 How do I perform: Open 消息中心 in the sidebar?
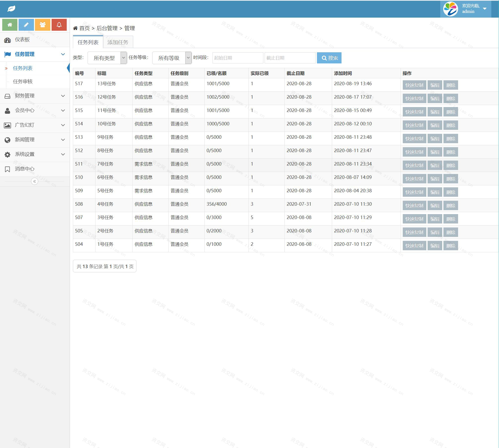tap(35, 169)
